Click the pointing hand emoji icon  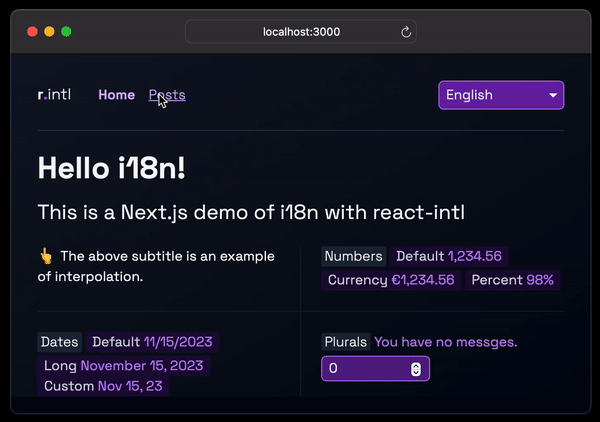point(45,256)
